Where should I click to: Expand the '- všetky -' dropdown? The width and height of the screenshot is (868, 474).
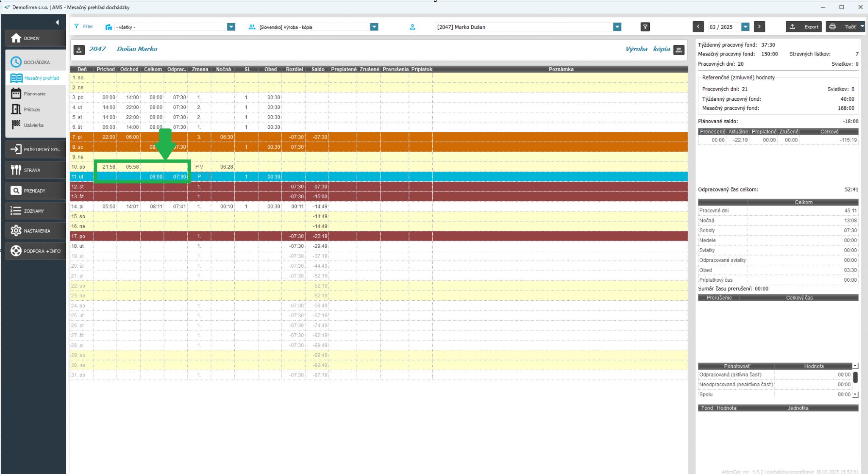(231, 27)
